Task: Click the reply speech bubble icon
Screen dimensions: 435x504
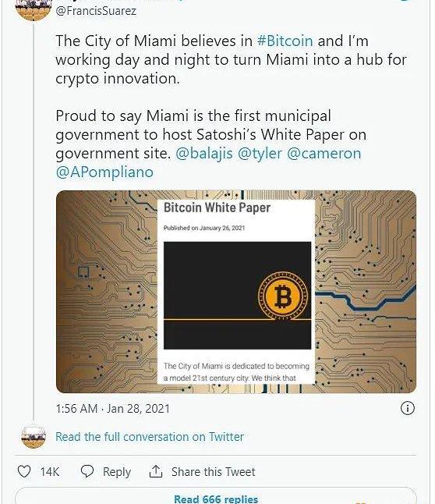Action: (87, 471)
